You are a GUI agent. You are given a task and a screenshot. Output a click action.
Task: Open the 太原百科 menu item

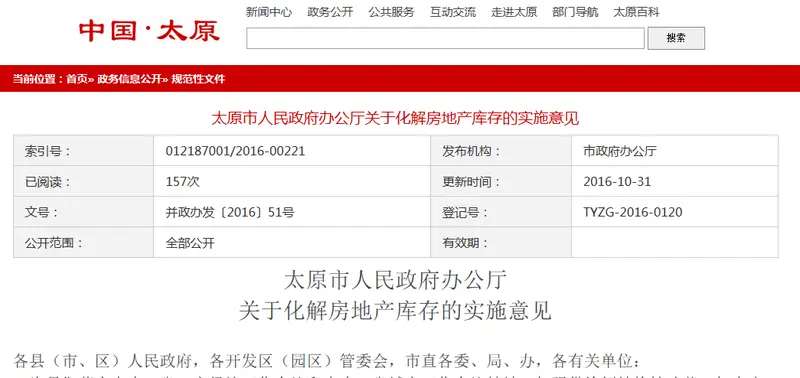636,12
